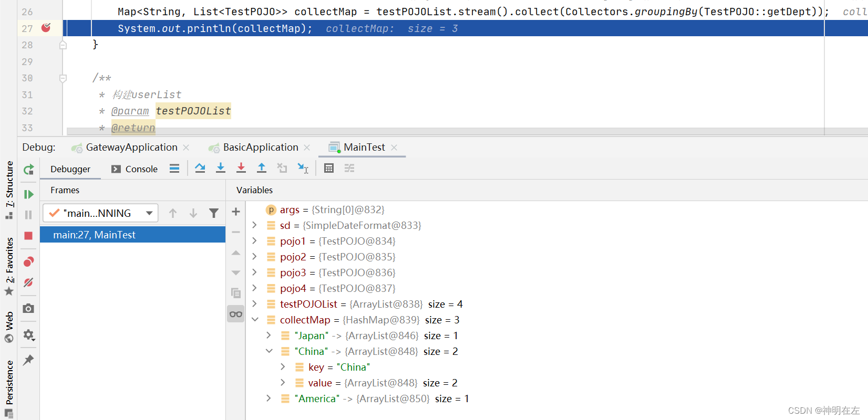Image resolution: width=868 pixels, height=420 pixels.
Task: Click collectMap in println statement
Action: 268,28
